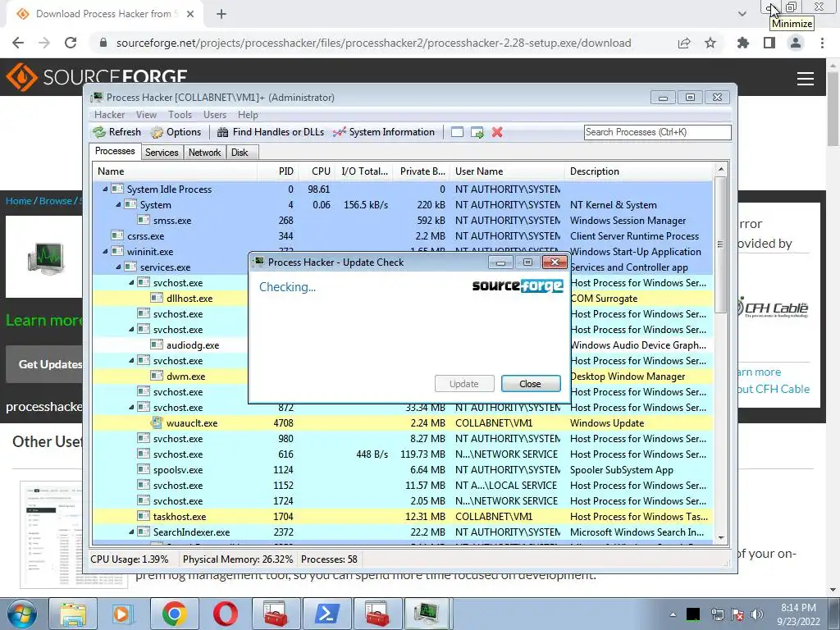Collapse the System Idle Process tree node
This screenshot has width=840, height=630.
[x=105, y=189]
